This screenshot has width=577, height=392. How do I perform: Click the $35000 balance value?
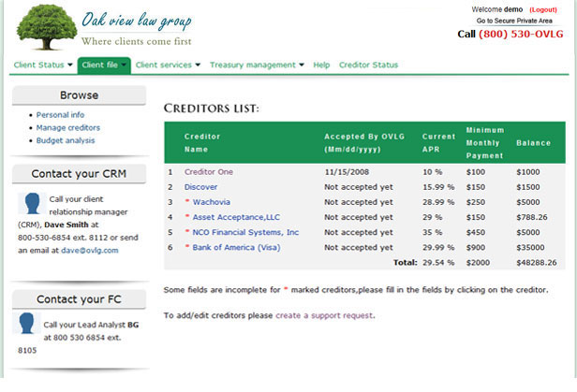pyautogui.click(x=530, y=247)
